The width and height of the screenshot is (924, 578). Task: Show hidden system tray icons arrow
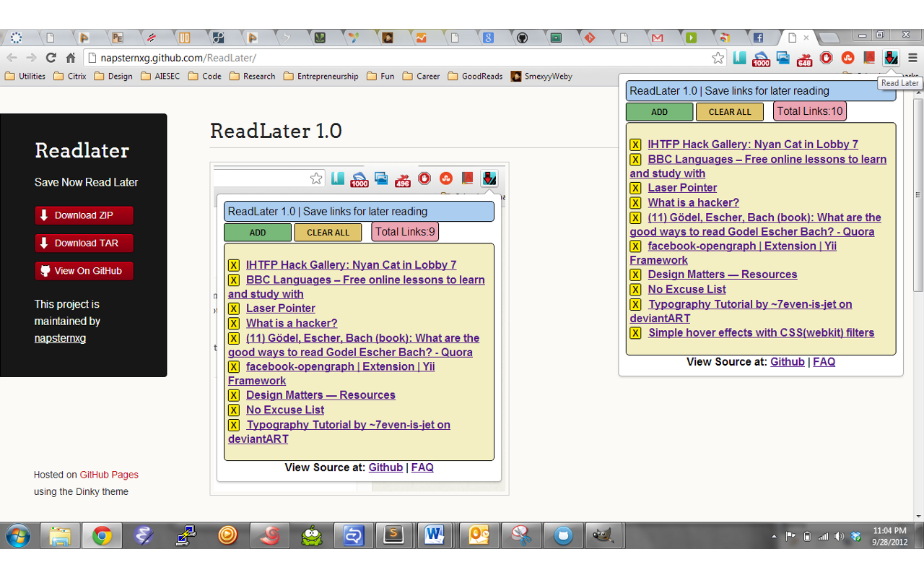pyautogui.click(x=775, y=536)
